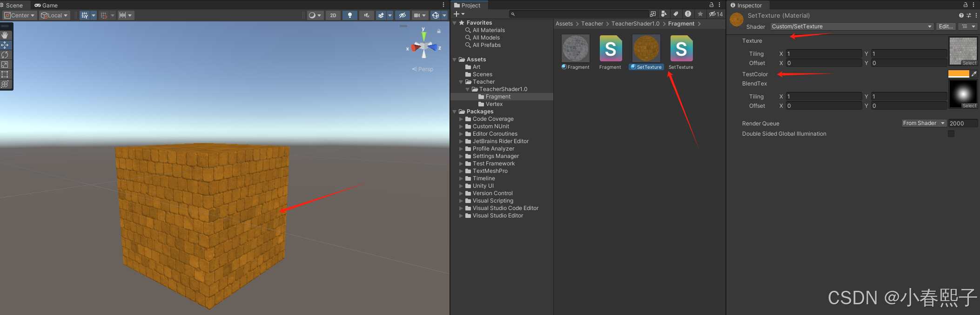Viewport: 980px width, 315px height.
Task: Collapse the Teacher folder
Action: (x=461, y=82)
